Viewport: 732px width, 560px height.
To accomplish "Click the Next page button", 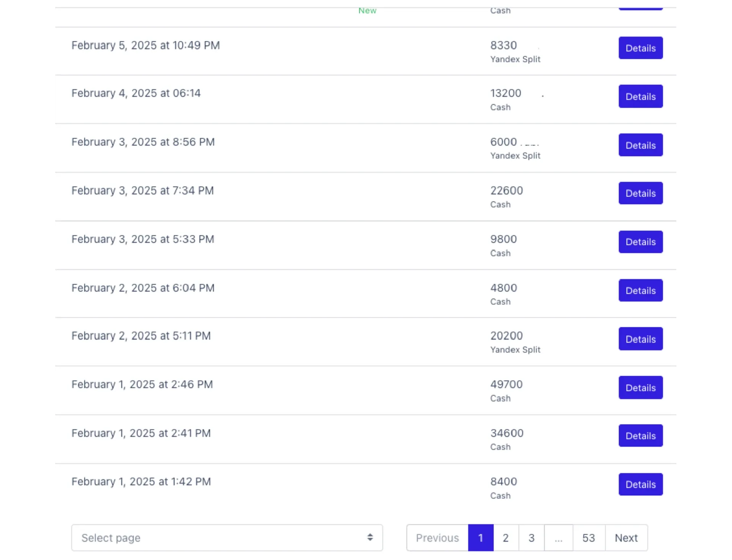I will click(626, 538).
